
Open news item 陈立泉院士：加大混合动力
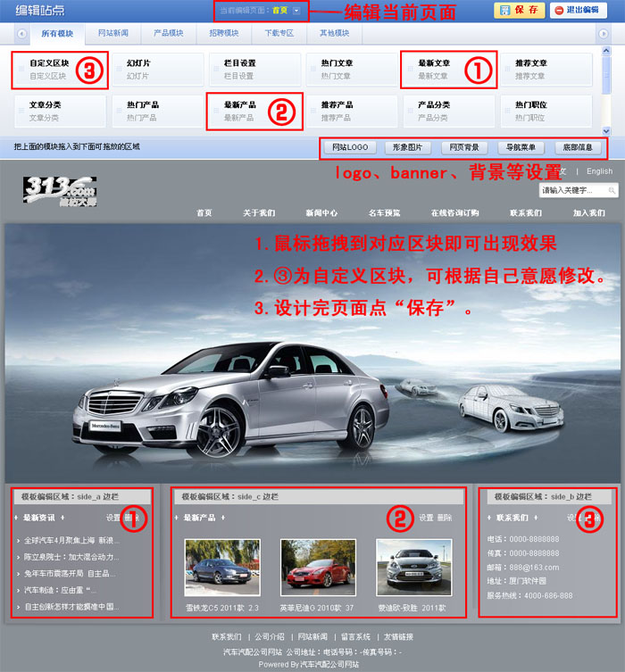pyautogui.click(x=71, y=557)
